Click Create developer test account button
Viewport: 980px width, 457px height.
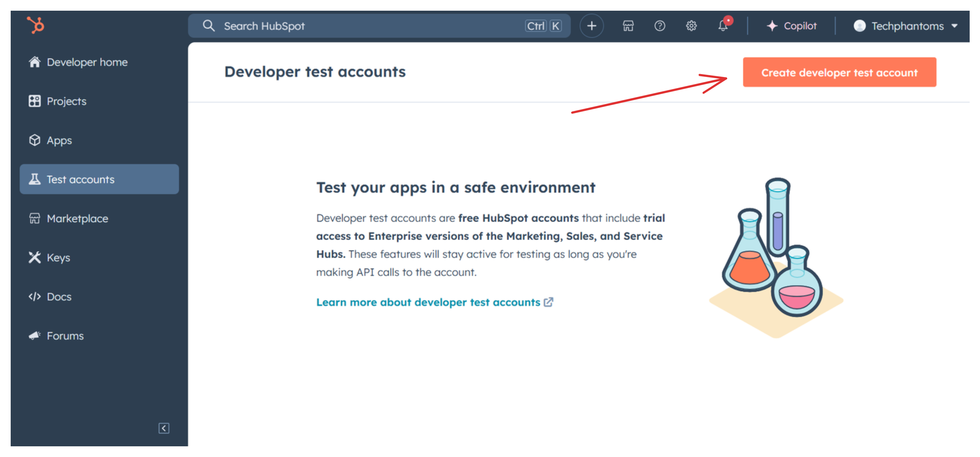pyautogui.click(x=839, y=72)
